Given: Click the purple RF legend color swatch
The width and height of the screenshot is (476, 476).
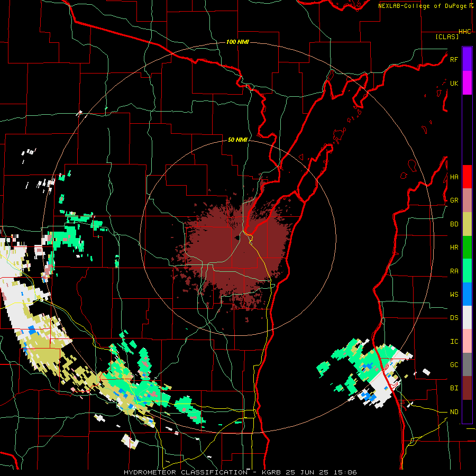Looking at the screenshot, I should 467,59.
